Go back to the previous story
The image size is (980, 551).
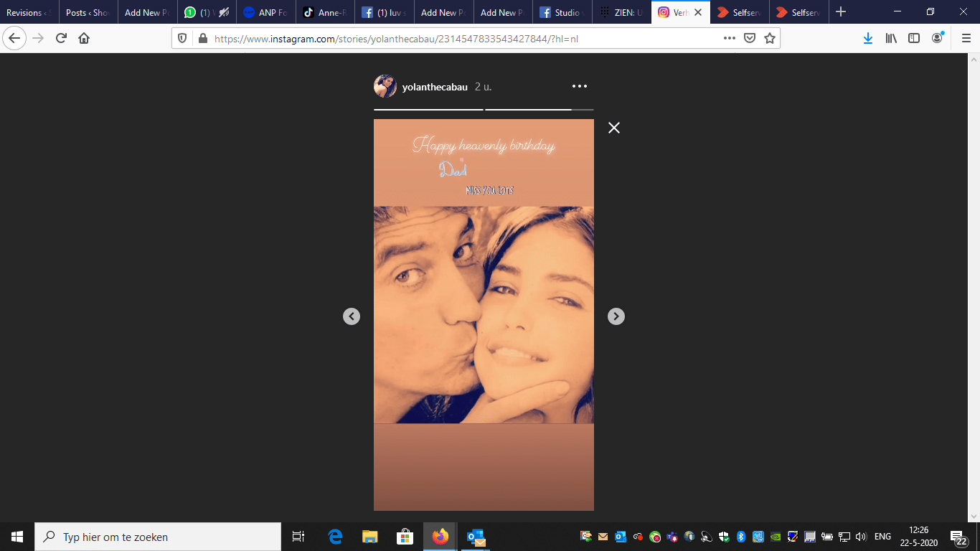pos(352,316)
